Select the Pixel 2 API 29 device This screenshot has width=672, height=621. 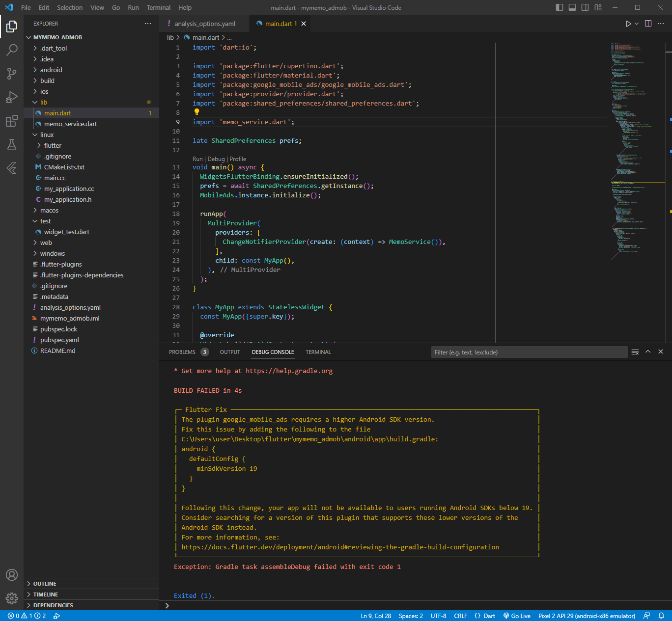[587, 616]
